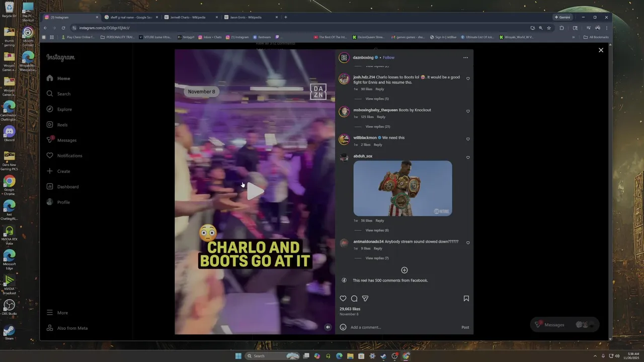Click the Instagram logo
This screenshot has height=362, width=644.
(x=60, y=57)
